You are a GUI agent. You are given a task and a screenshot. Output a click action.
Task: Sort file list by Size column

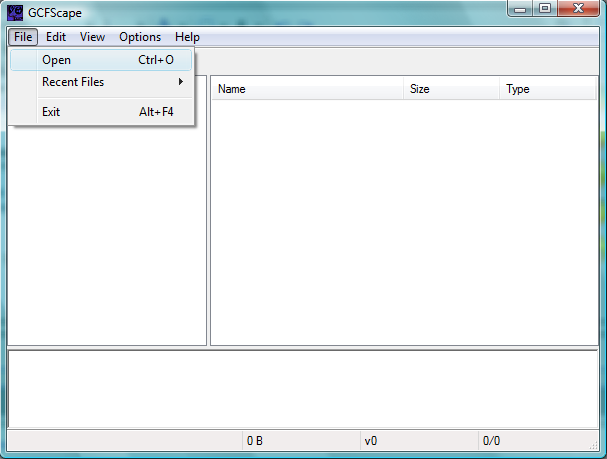451,89
